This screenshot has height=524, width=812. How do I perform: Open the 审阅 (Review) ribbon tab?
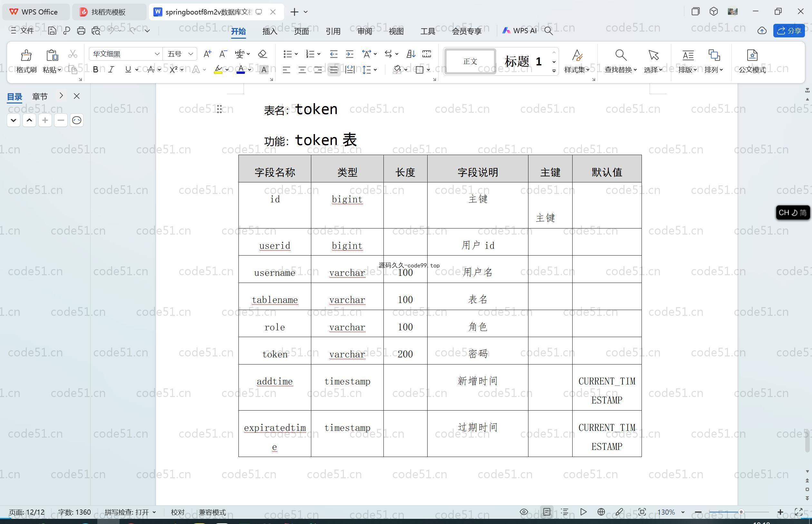coord(365,31)
